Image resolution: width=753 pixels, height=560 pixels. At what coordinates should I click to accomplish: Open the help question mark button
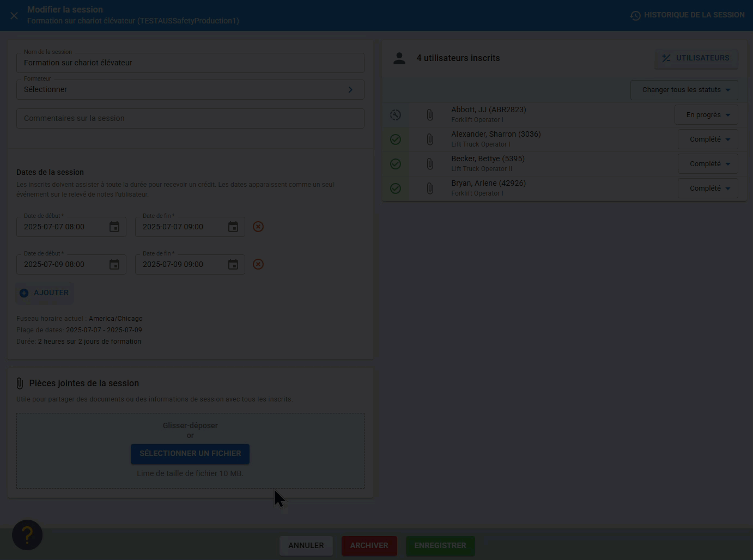click(27, 535)
